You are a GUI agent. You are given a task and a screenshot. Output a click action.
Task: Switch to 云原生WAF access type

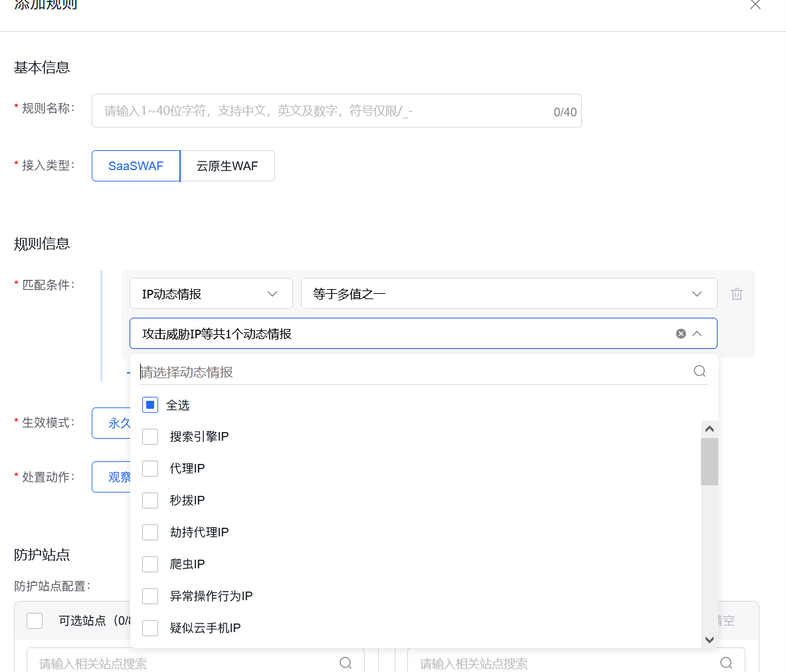coord(227,166)
